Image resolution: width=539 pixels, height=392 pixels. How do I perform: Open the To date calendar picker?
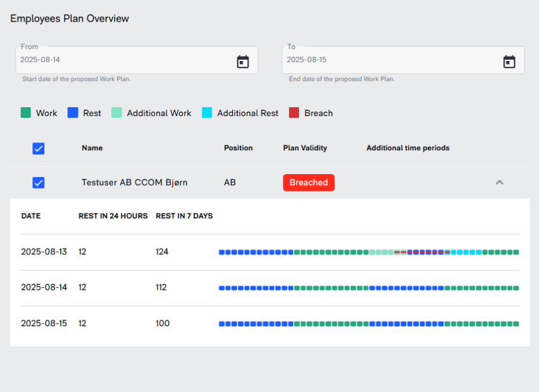[509, 62]
